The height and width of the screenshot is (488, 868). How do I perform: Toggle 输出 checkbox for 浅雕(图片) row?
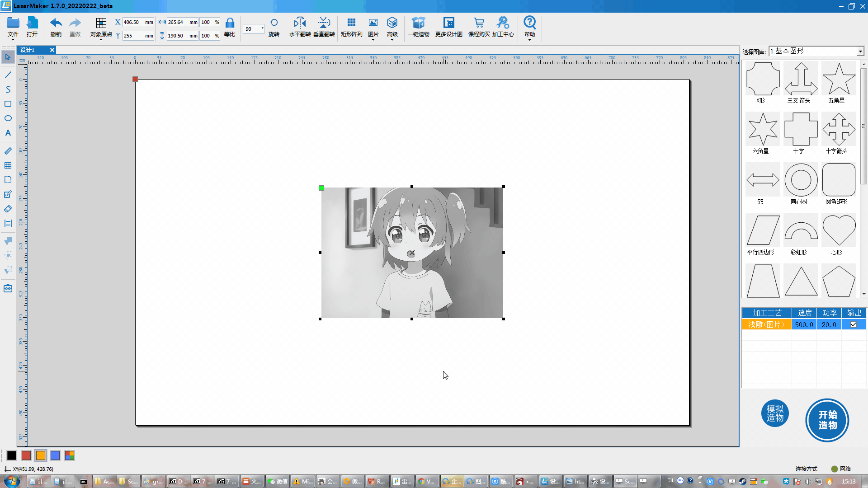coord(854,324)
